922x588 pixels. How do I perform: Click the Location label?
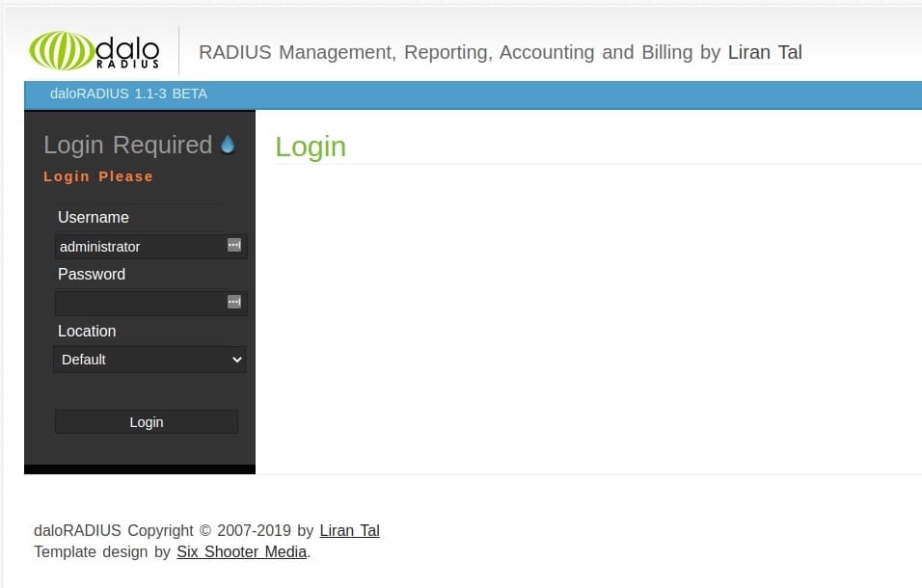87,332
